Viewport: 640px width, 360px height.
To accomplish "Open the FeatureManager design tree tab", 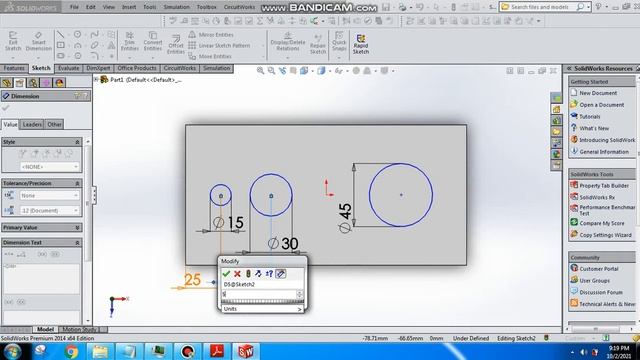I will tap(7, 83).
